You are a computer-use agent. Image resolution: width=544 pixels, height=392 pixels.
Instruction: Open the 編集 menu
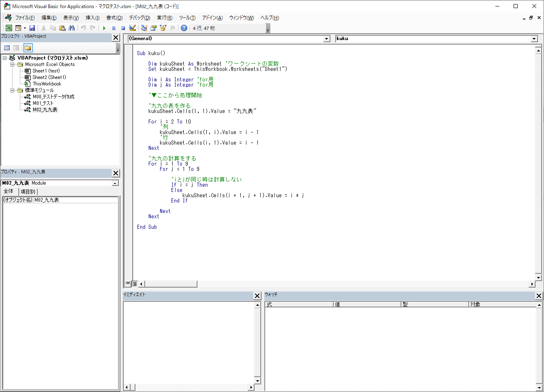(49, 18)
